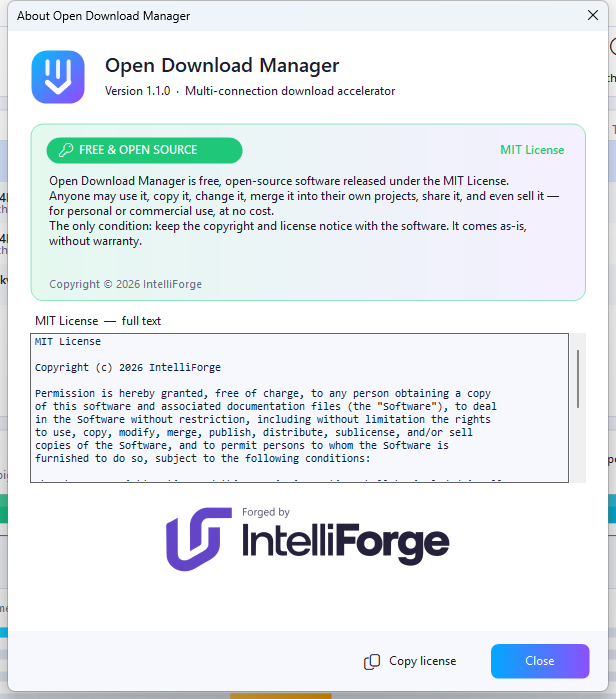Click the Open Download Manager app logo

[x=58, y=77]
